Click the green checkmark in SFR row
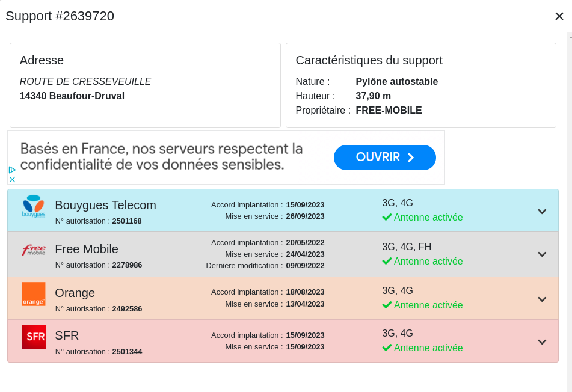Viewport: 572px width, 392px height. click(x=387, y=348)
